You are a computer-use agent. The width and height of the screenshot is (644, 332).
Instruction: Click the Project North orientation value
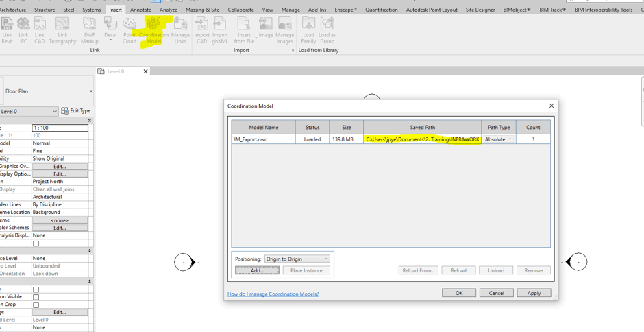60,181
